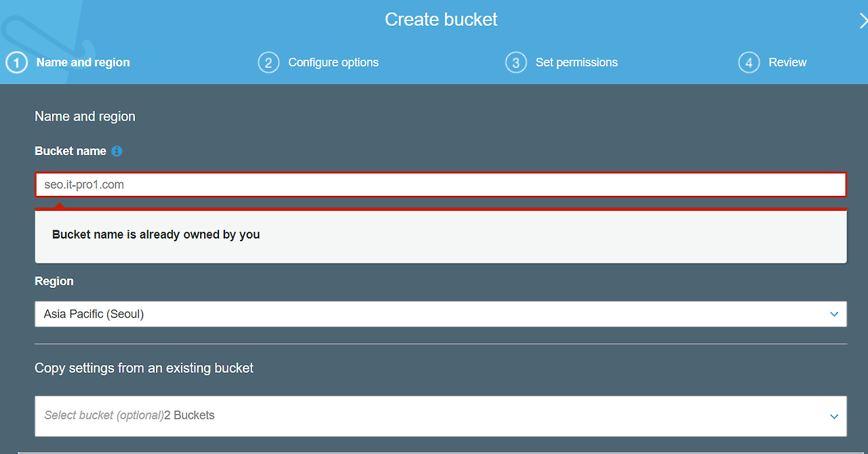Select the Name and region step label
868x454 pixels.
[x=83, y=62]
